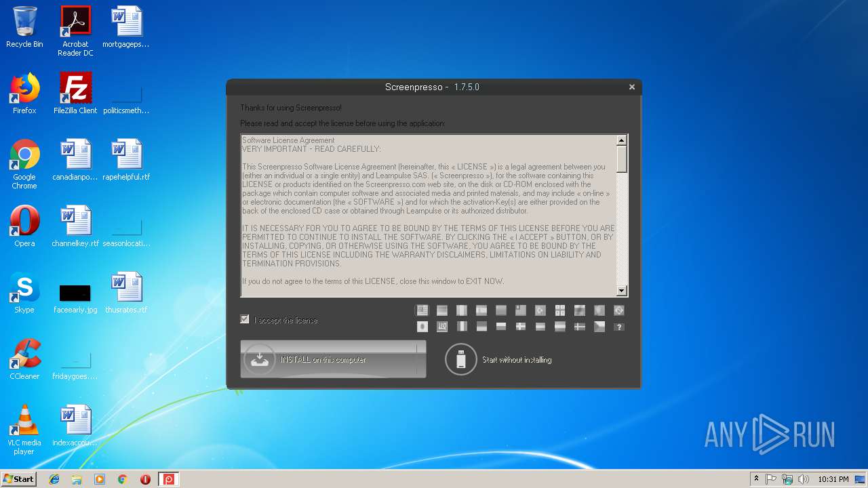Show hidden system tray icons
The image size is (868, 488).
(x=756, y=479)
